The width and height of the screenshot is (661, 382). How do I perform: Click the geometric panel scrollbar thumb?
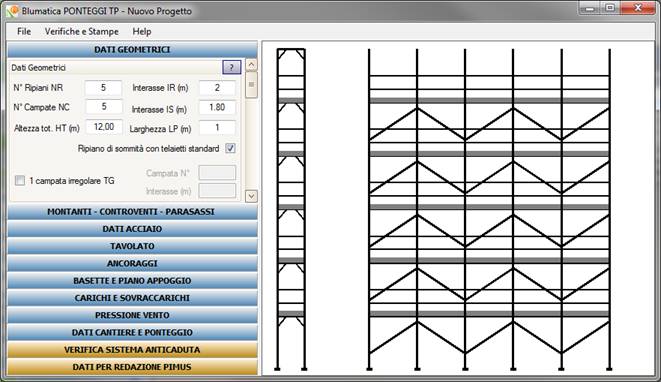tap(251, 84)
